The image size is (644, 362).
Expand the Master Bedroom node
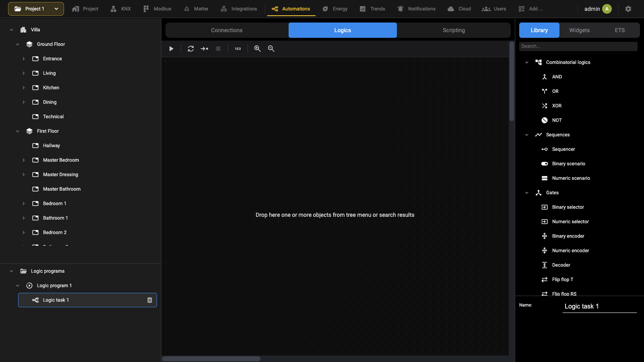tap(24, 160)
